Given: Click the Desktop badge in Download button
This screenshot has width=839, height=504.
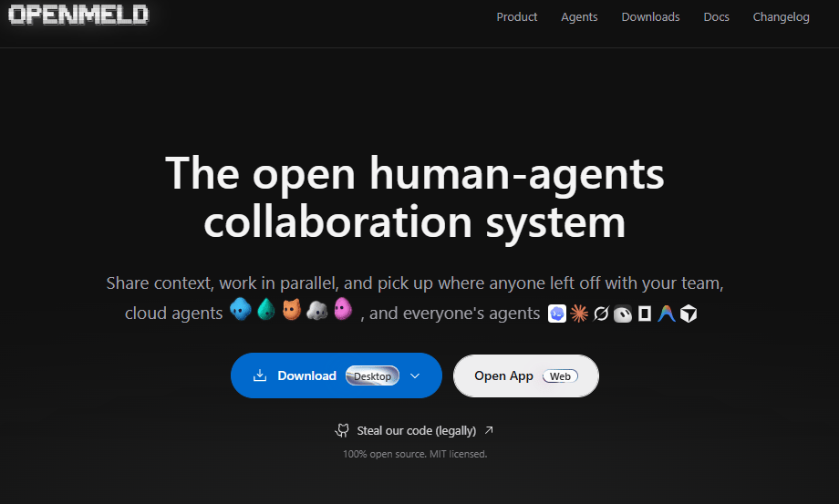Looking at the screenshot, I should click(x=372, y=375).
